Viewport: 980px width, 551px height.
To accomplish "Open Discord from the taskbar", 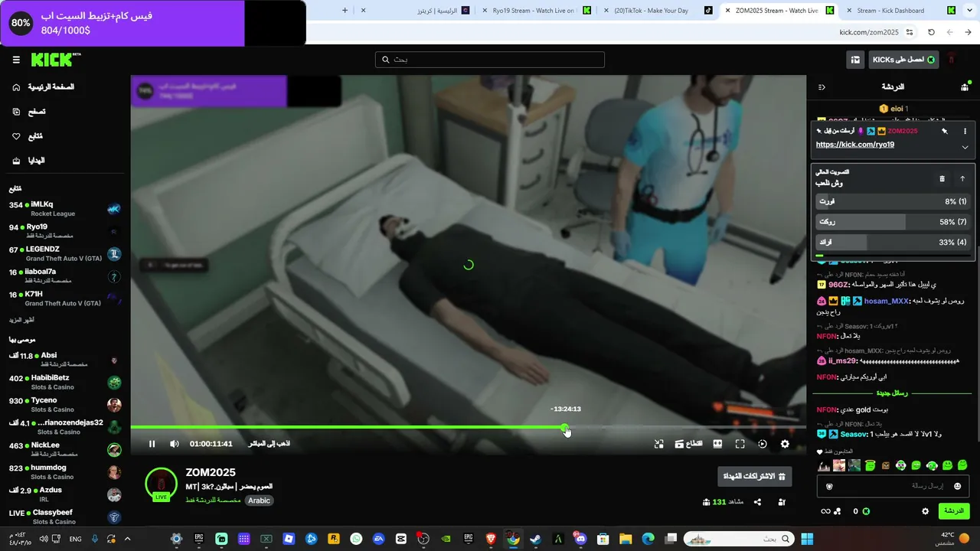I will pos(580,539).
